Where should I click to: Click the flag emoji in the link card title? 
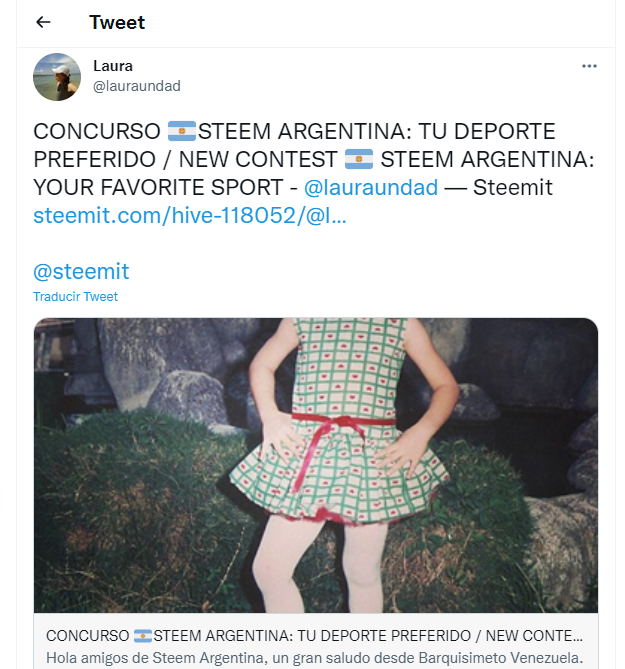tap(142, 636)
